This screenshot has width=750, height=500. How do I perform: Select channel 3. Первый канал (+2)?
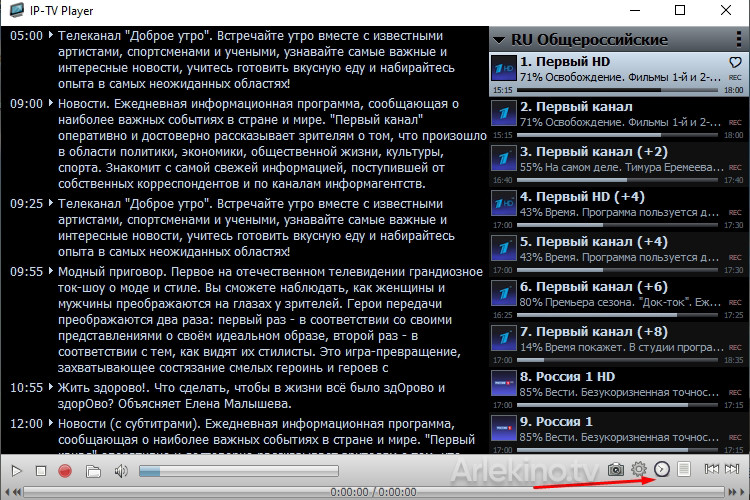point(618,165)
